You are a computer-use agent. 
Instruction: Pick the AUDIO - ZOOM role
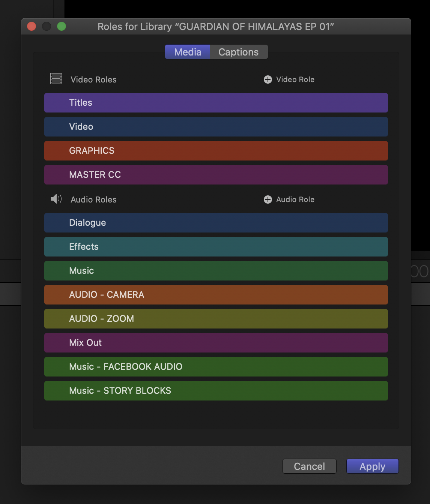(x=216, y=319)
